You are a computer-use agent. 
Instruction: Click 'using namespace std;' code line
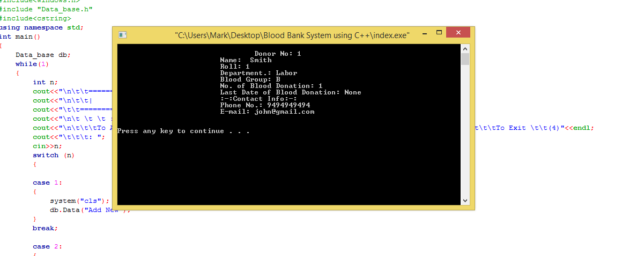pos(41,27)
